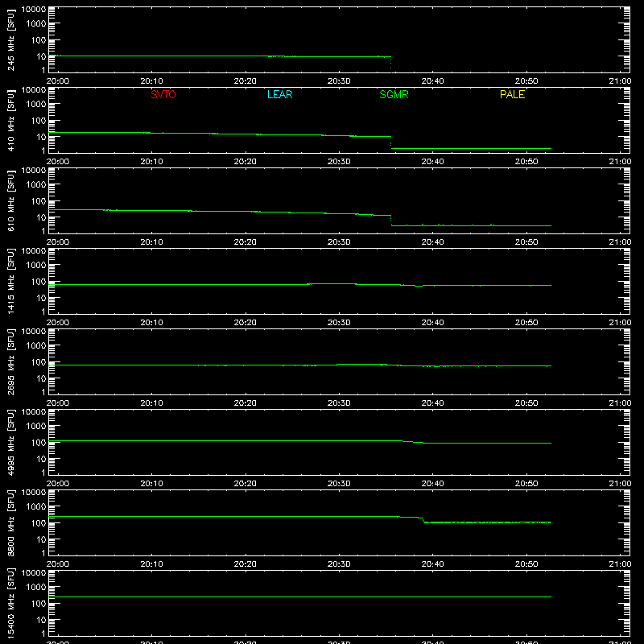
Task: Click the step-down in the 610 MHz trace
Action: pyautogui.click(x=390, y=220)
